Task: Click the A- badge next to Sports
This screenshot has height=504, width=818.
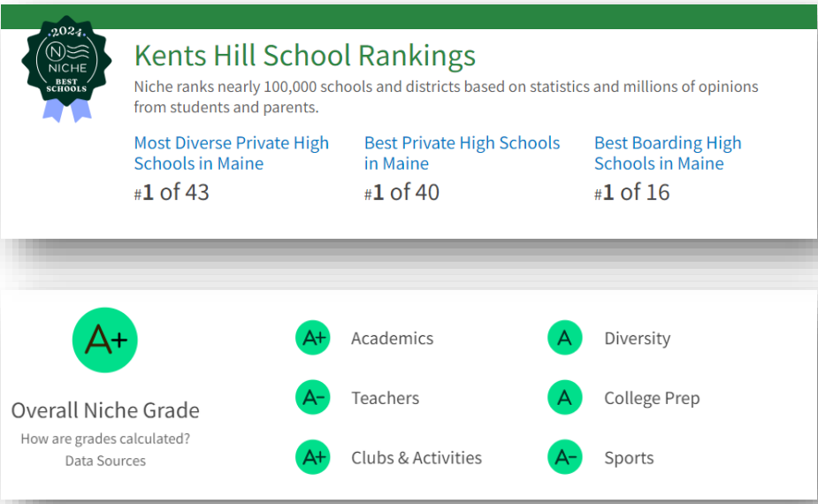Action: (565, 457)
